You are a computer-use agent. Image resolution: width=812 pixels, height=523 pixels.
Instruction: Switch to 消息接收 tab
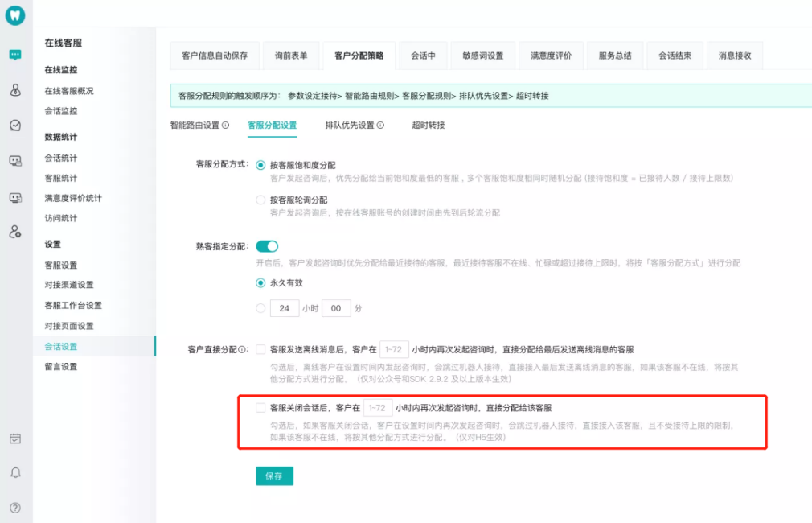[x=735, y=56]
